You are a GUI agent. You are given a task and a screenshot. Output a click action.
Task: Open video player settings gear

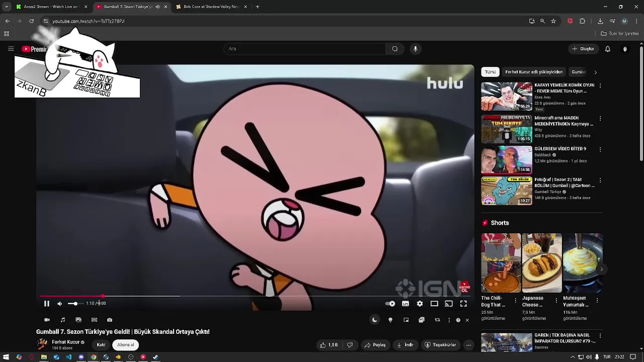click(x=420, y=304)
